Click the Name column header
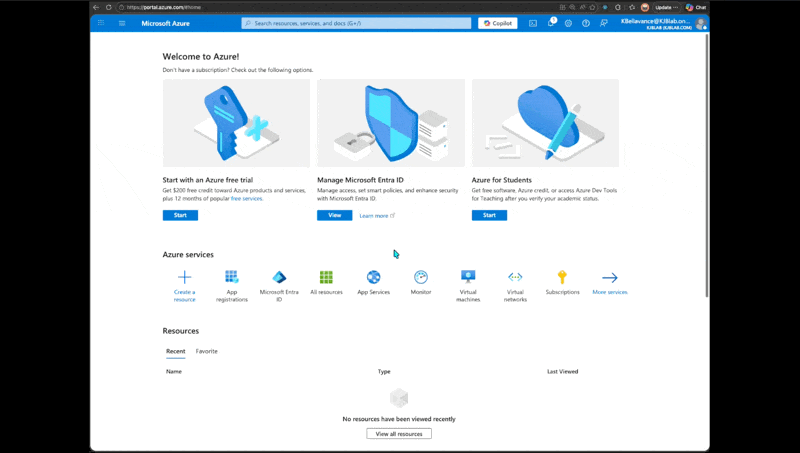Screen dimensions: 800x453 [174, 371]
